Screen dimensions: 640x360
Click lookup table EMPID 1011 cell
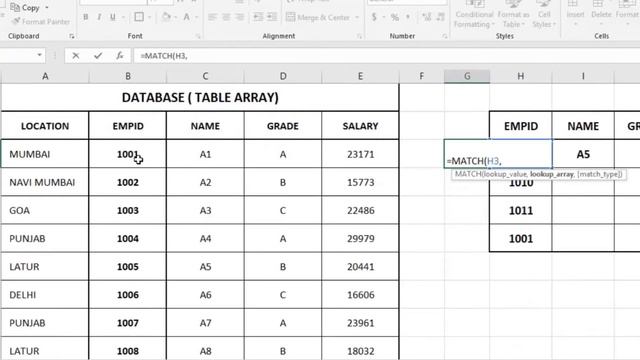click(521, 211)
